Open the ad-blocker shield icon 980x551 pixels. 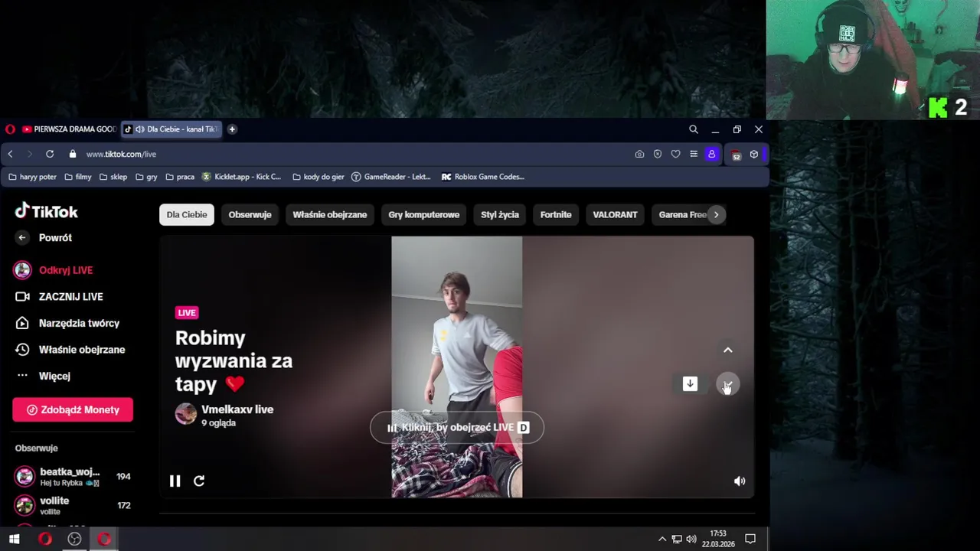pos(658,154)
